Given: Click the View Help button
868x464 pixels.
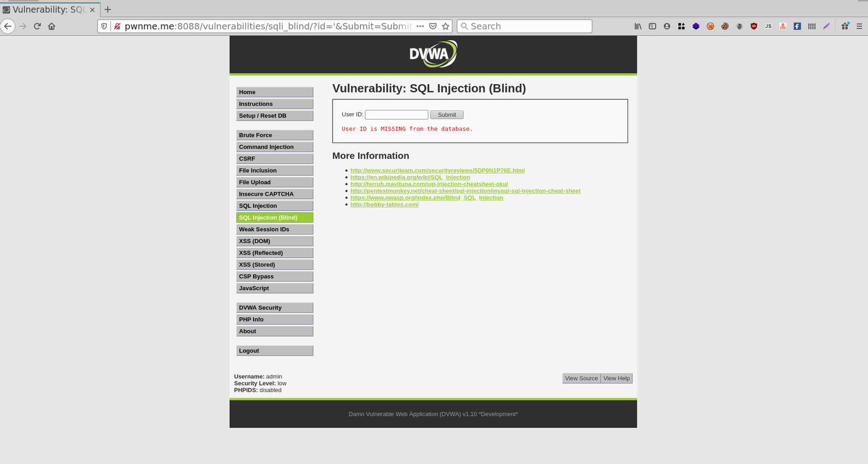Looking at the screenshot, I should click(x=617, y=378).
